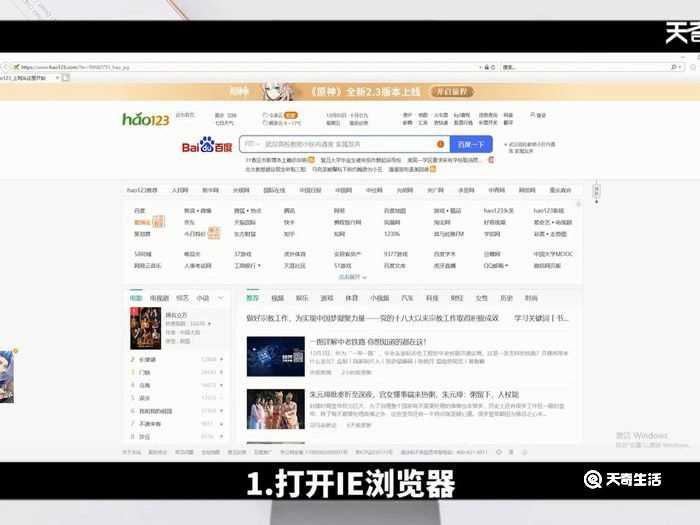This screenshot has width=700, height=525.
Task: Click the 百度一下 search button
Action: (x=471, y=144)
